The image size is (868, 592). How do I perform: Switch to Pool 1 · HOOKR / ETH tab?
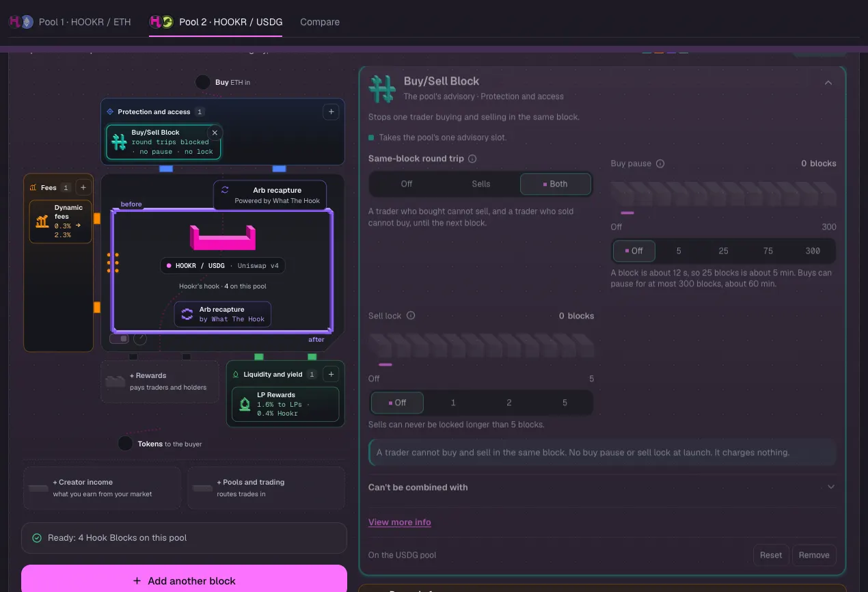(69, 22)
